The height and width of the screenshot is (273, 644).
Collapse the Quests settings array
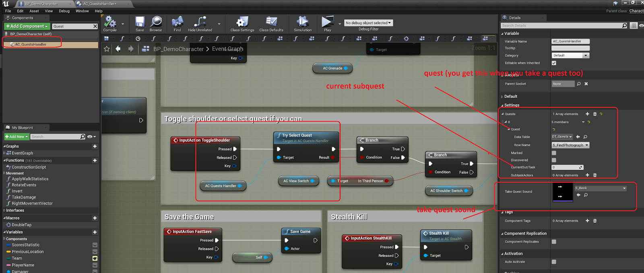[503, 114]
